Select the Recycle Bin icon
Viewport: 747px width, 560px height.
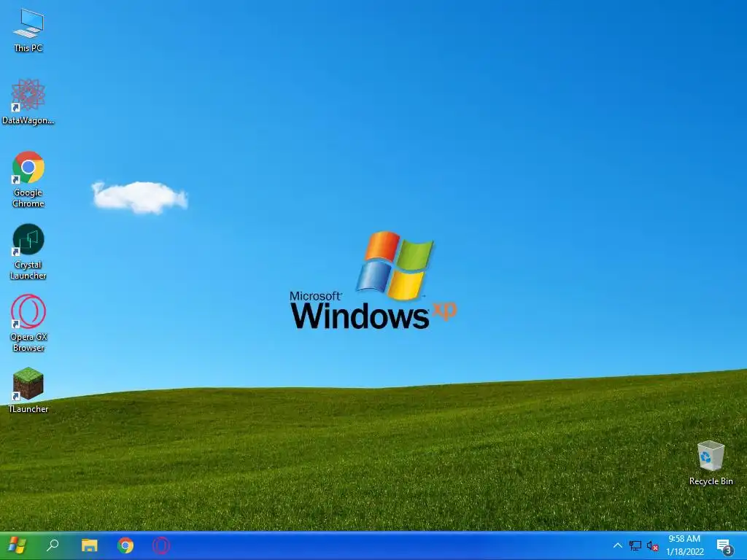711,463
